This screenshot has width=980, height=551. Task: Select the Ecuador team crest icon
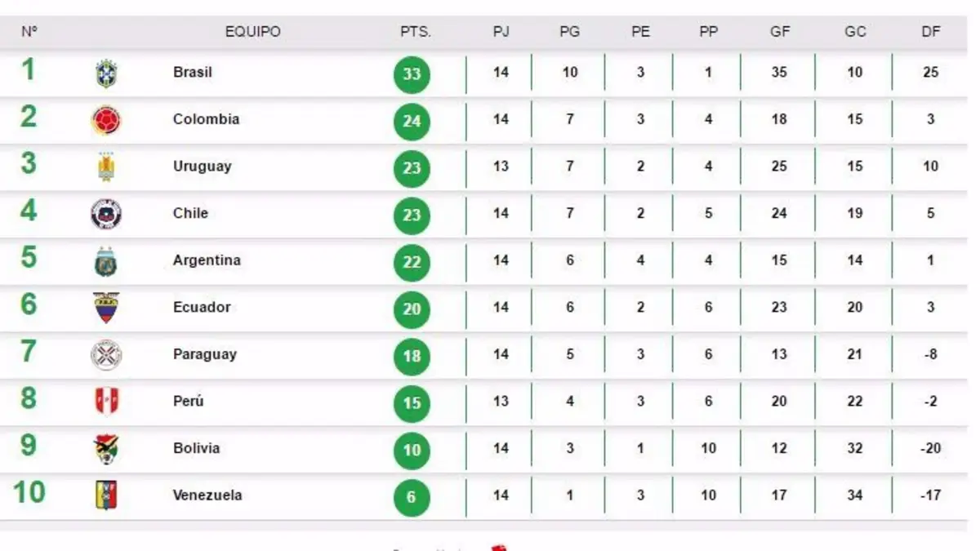(106, 309)
